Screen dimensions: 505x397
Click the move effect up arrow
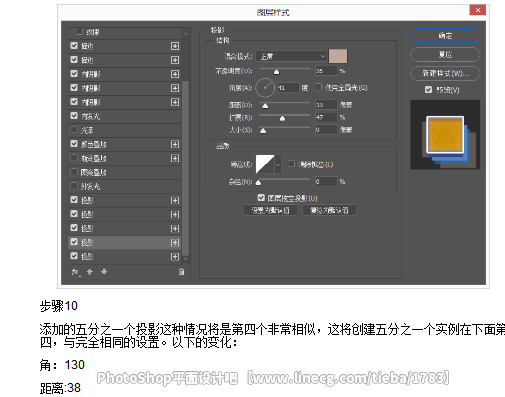pyautogui.click(x=90, y=272)
